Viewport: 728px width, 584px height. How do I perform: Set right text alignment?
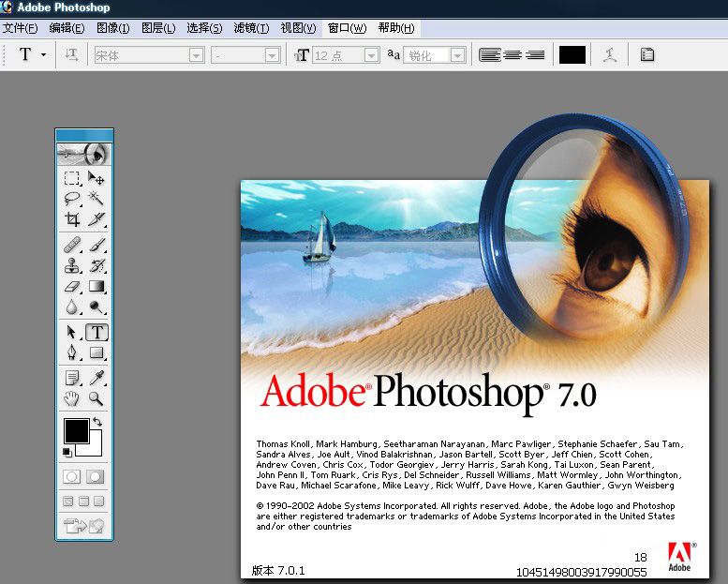535,55
